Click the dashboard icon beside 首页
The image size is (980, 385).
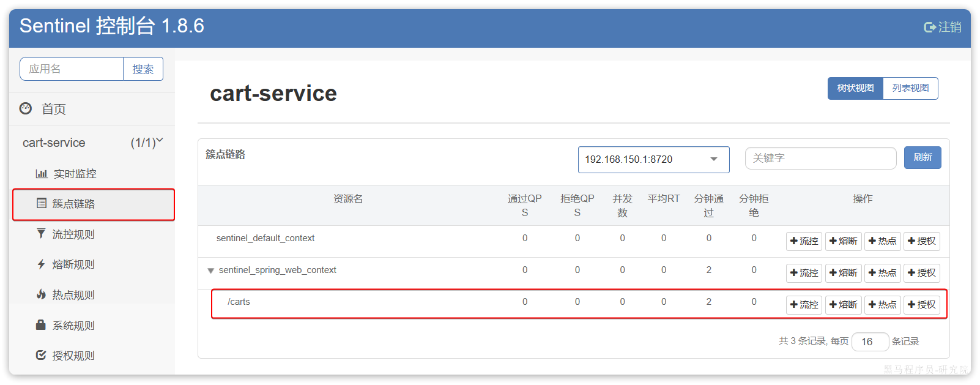coord(26,108)
